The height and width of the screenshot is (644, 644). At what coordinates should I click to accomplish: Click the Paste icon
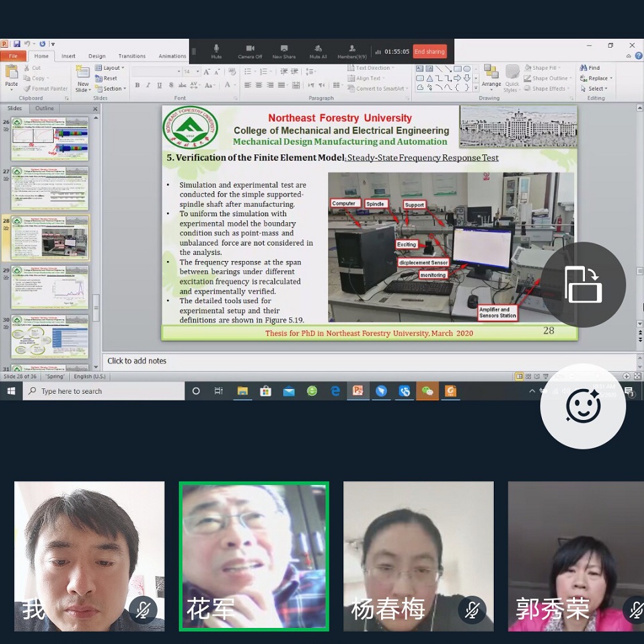click(11, 76)
